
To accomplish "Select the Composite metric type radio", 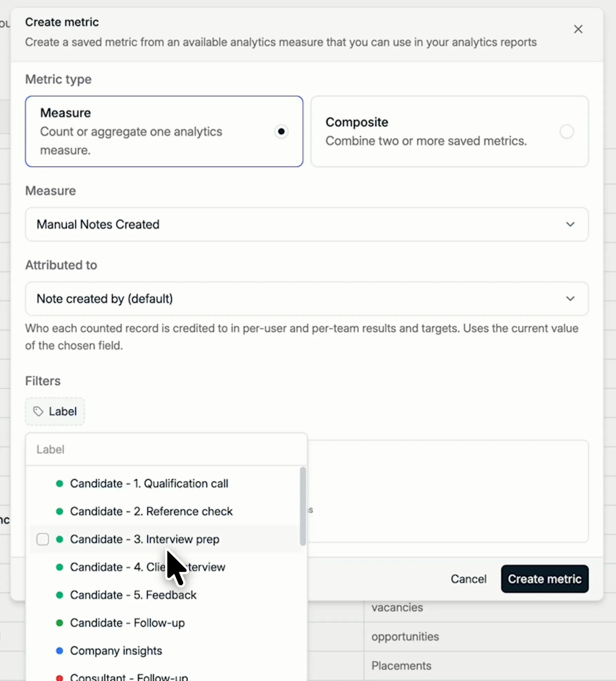I will coord(567,132).
